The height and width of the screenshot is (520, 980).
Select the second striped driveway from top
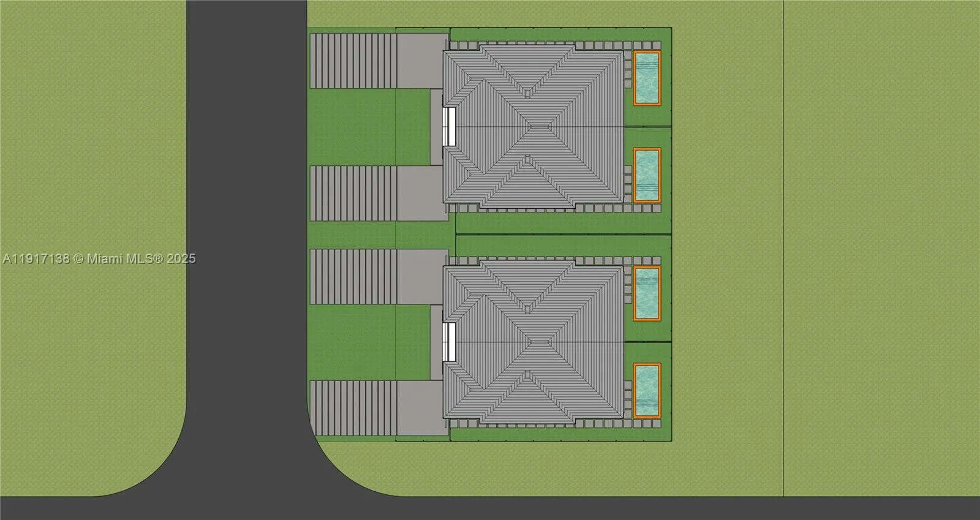pos(353,193)
